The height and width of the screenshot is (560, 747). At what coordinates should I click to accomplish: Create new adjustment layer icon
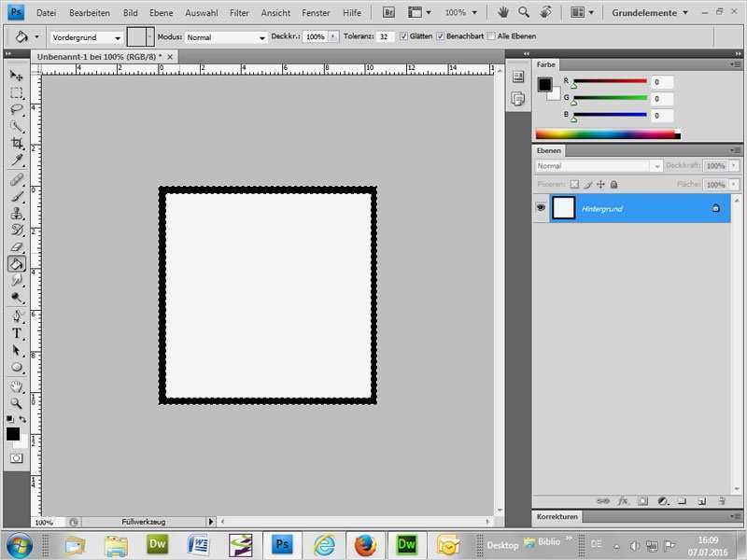pos(663,501)
